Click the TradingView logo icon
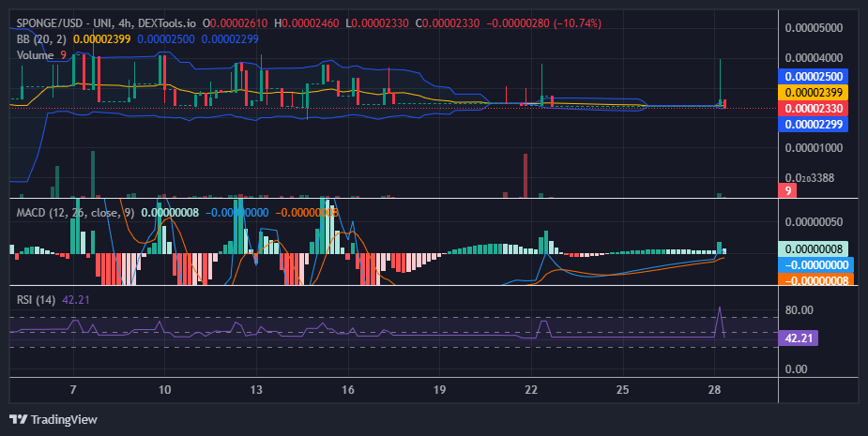The height and width of the screenshot is (436, 868). [18, 419]
